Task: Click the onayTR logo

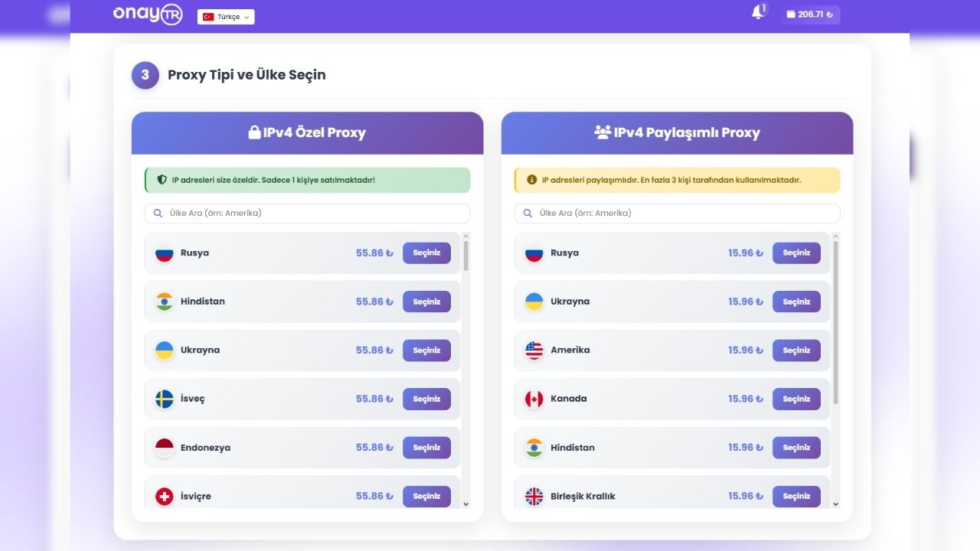Action: point(148,14)
